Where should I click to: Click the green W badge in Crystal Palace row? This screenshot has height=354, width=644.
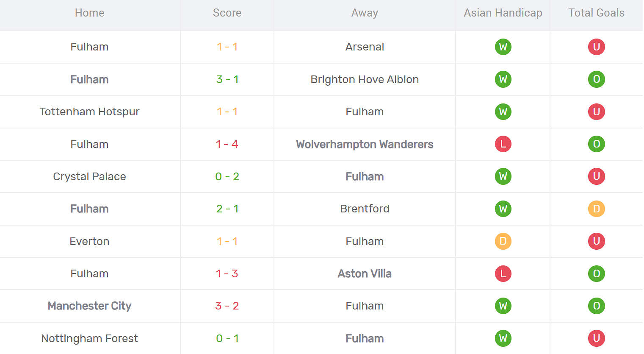coord(503,176)
